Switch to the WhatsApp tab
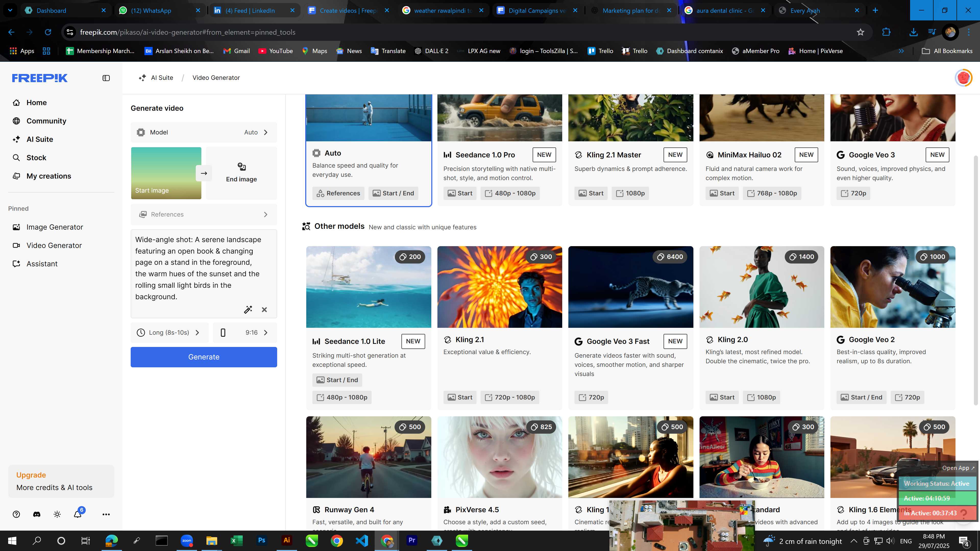This screenshot has height=551, width=980. tap(160, 10)
